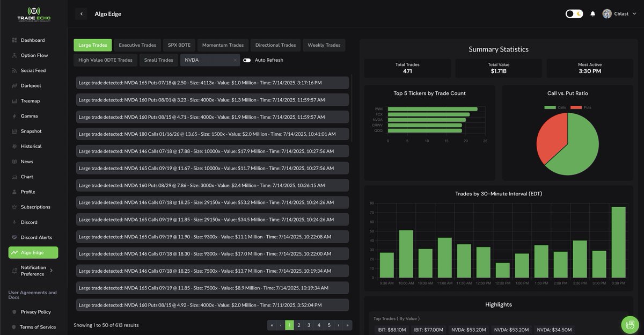The image size is (644, 335).
Task: Click the Algo Edge trend icon
Action: (x=14, y=252)
